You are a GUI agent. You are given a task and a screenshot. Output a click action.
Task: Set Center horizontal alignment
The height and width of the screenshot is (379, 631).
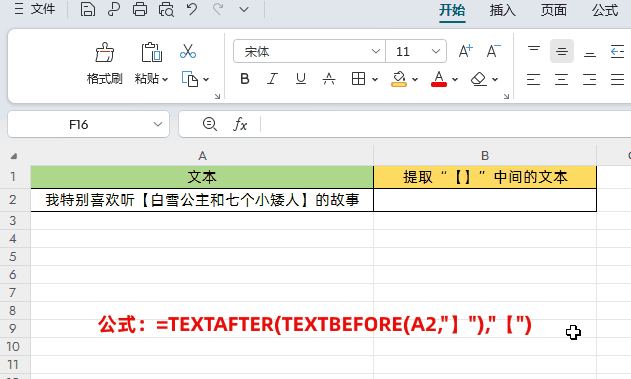562,79
